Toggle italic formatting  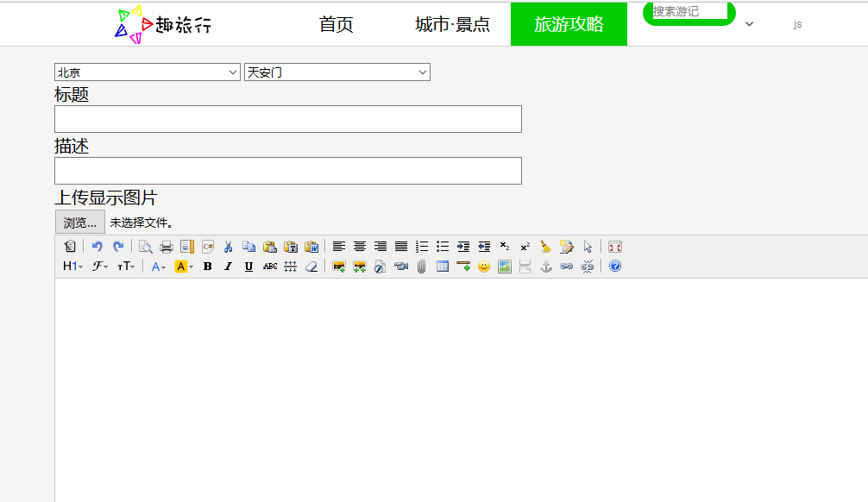click(x=228, y=267)
